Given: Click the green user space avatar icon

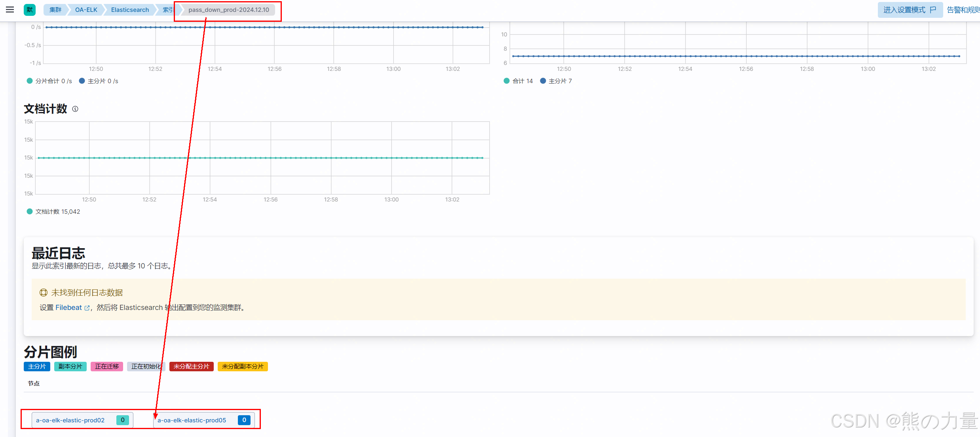Looking at the screenshot, I should [30, 9].
